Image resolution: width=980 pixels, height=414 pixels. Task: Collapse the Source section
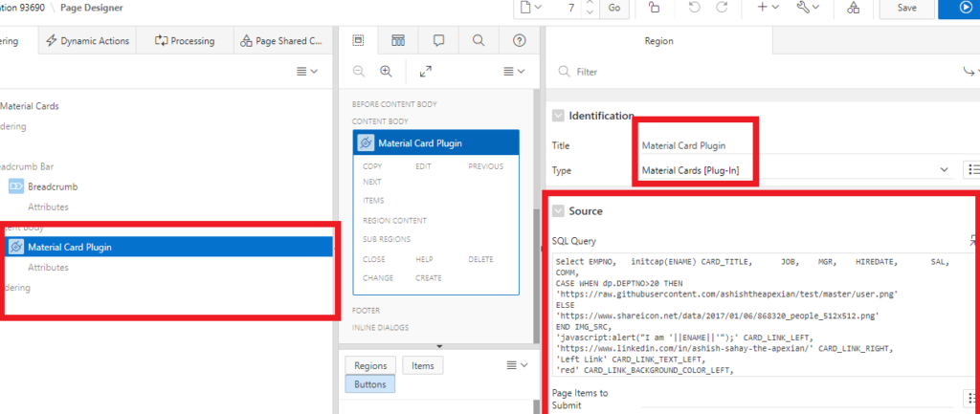pyautogui.click(x=558, y=210)
